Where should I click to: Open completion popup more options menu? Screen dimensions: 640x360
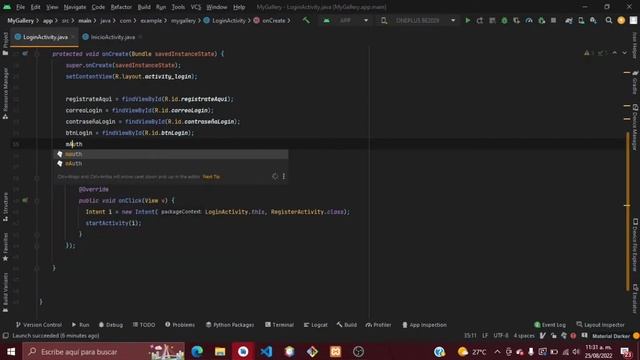click(284, 176)
